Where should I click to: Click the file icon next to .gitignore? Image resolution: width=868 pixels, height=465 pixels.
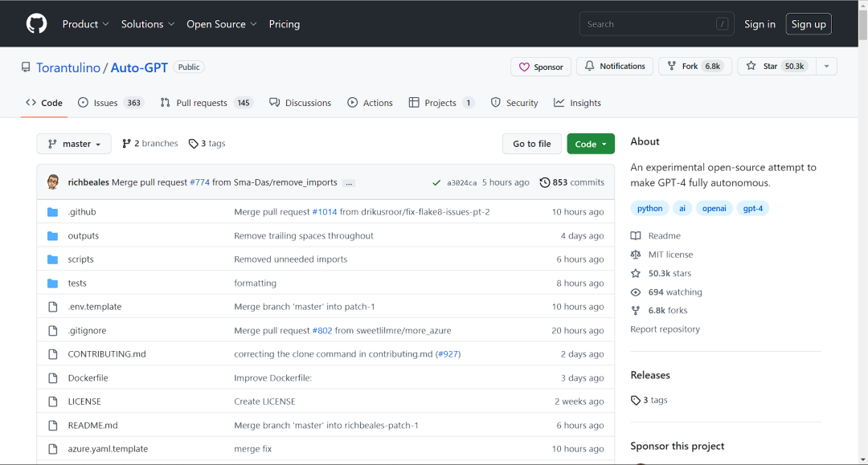[x=52, y=331]
